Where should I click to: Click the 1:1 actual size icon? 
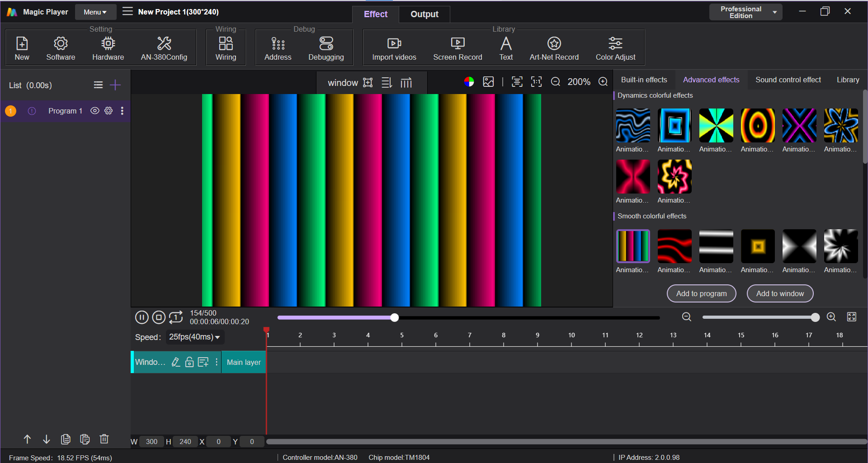coord(536,82)
